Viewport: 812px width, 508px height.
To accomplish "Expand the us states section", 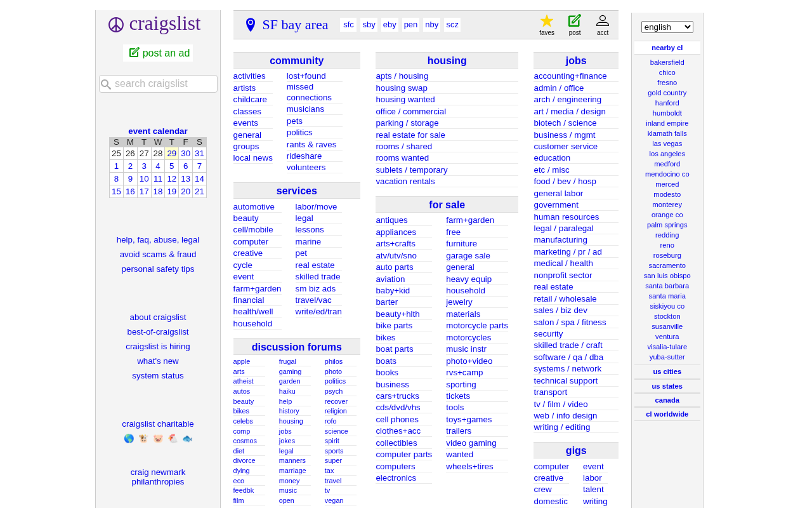I will click(x=667, y=385).
